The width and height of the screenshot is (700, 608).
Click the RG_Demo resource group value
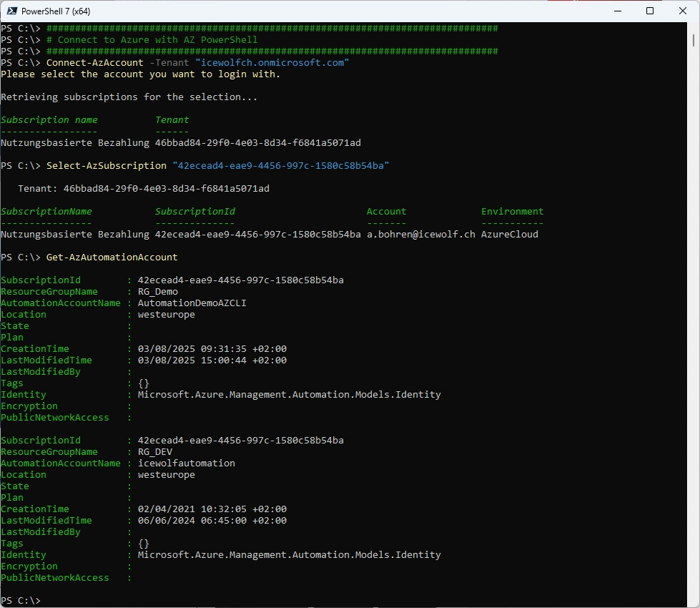pyautogui.click(x=157, y=292)
